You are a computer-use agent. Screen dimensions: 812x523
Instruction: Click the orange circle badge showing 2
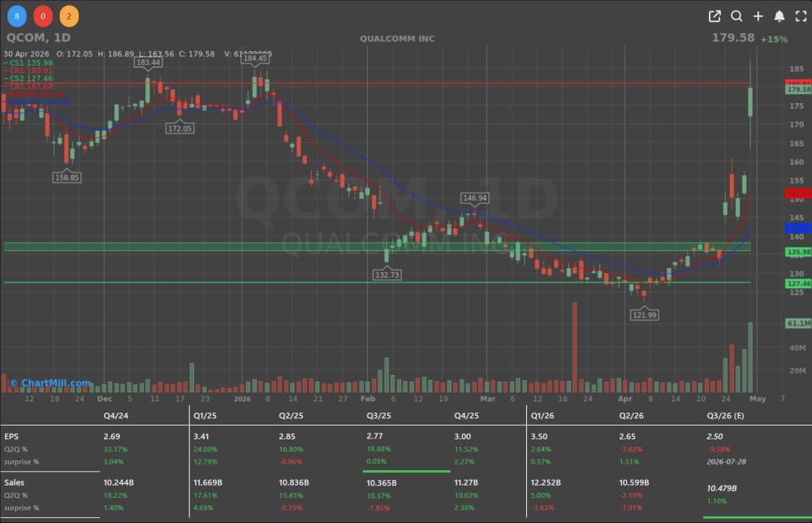[69, 16]
